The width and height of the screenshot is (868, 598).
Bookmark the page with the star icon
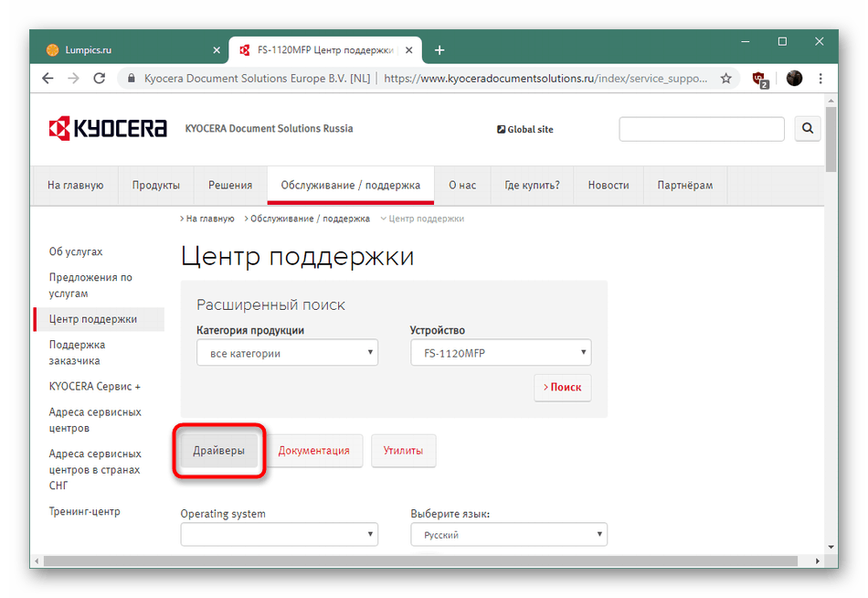725,79
